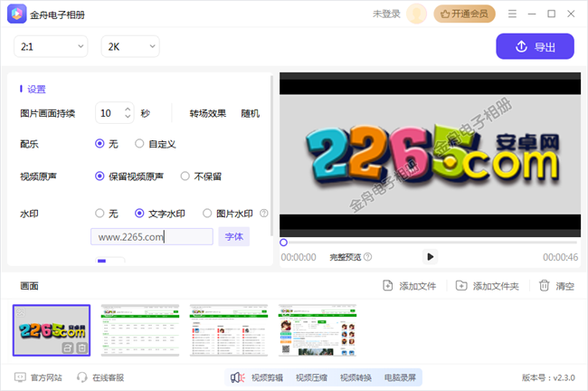Click the 字体 font button
The height and width of the screenshot is (391, 588).
(x=233, y=237)
